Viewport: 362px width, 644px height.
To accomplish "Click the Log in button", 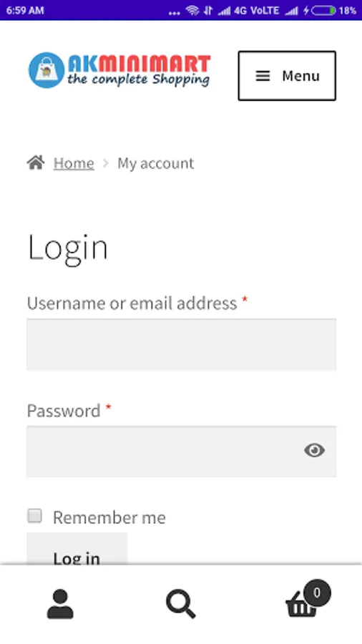I will point(77,549).
